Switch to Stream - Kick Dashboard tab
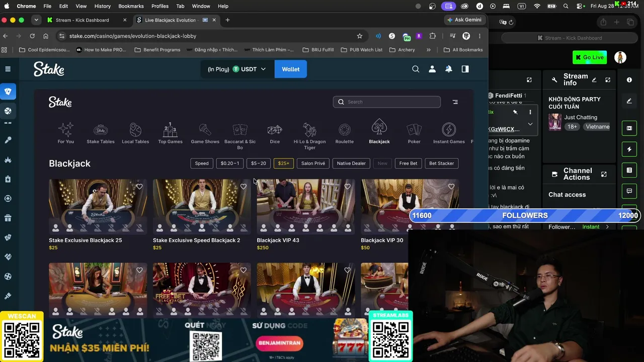Viewport: 644px width, 362px height. pos(87,20)
